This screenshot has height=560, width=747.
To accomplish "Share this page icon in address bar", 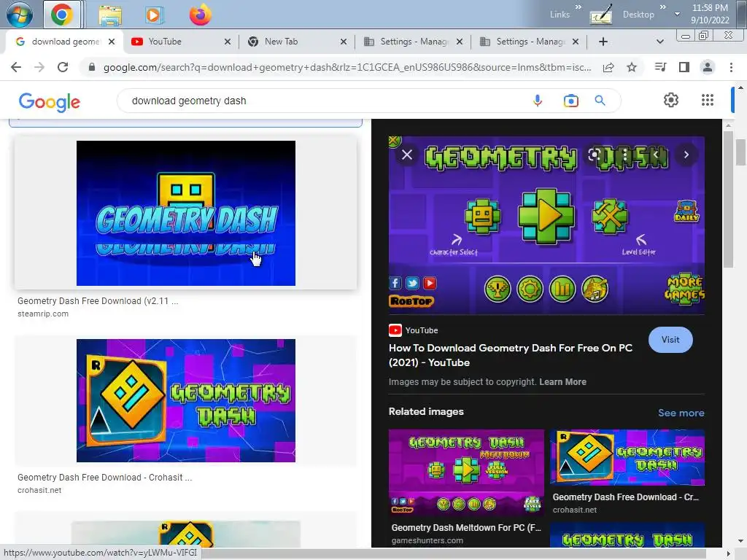I will (x=608, y=67).
